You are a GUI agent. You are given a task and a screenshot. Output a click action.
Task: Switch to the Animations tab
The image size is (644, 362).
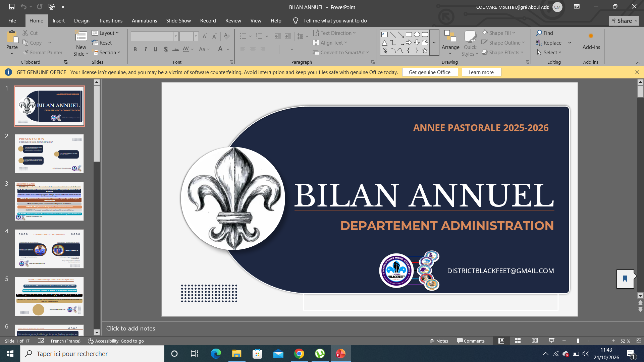144,21
